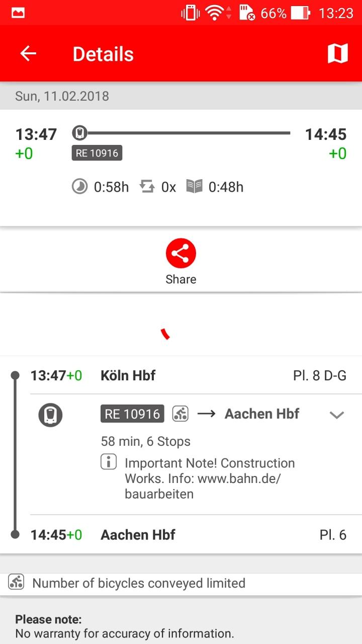The width and height of the screenshot is (362, 644).
Task: Tap the RE 10916 badge in overview
Action: point(97,153)
